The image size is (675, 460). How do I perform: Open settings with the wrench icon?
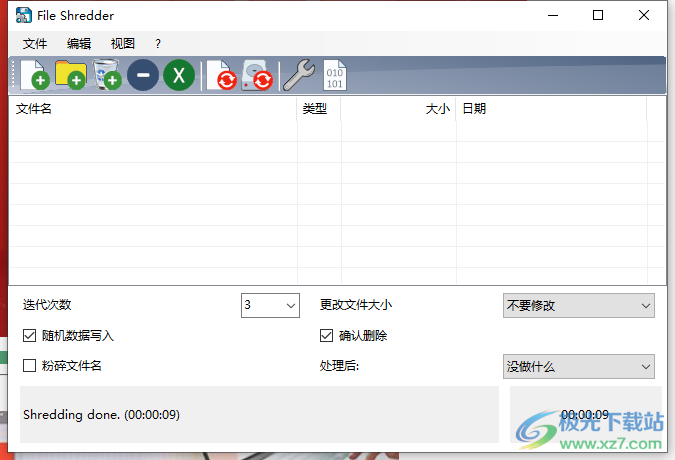coord(299,75)
